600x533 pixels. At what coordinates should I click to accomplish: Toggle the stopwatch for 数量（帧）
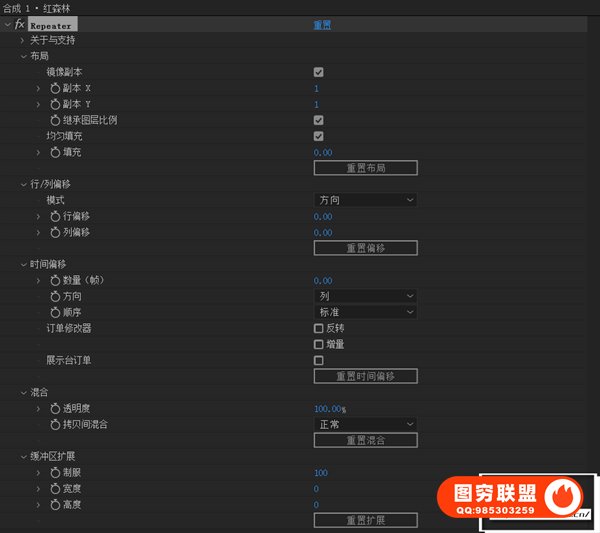point(55,281)
